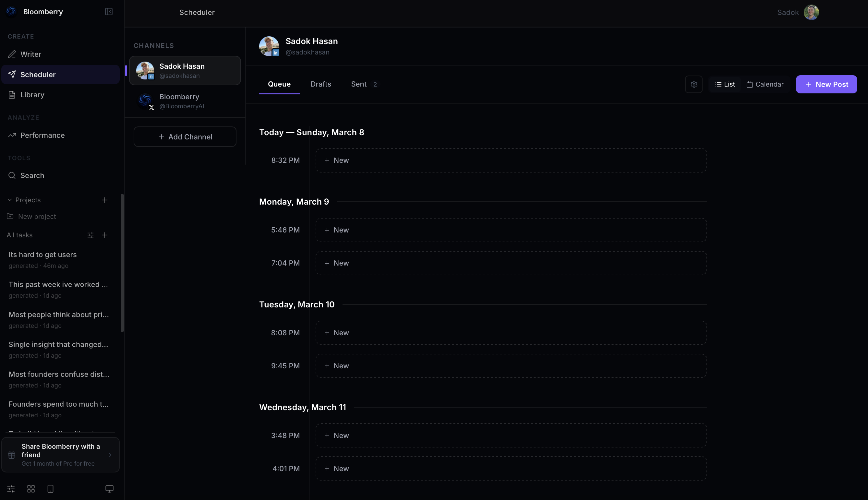The image size is (868, 500).
Task: Switch to Calendar view
Action: point(765,84)
